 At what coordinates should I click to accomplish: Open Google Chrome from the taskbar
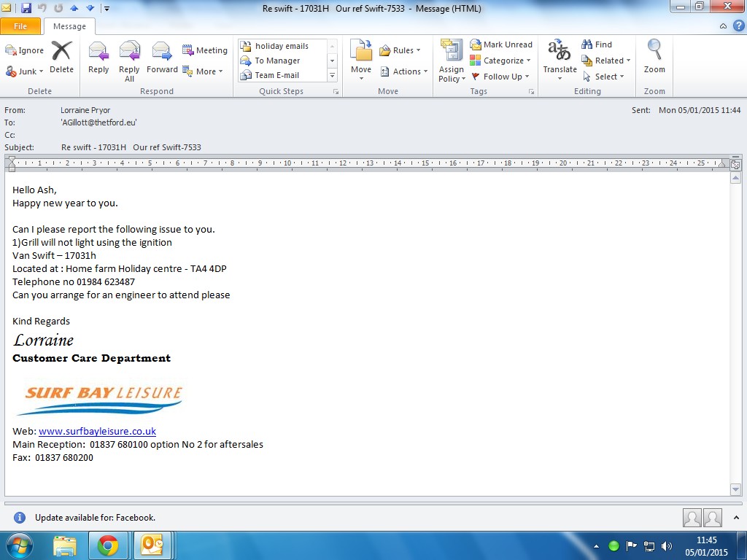tap(108, 545)
